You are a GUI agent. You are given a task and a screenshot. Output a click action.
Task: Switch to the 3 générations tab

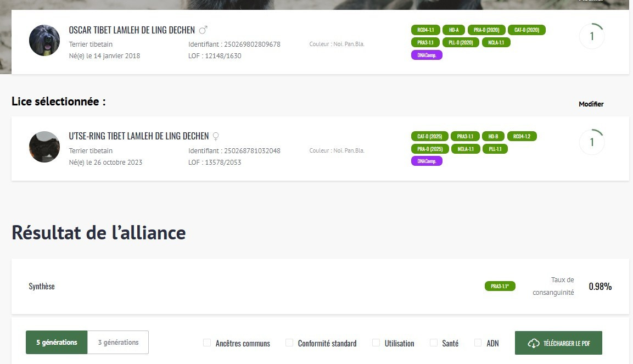118,343
